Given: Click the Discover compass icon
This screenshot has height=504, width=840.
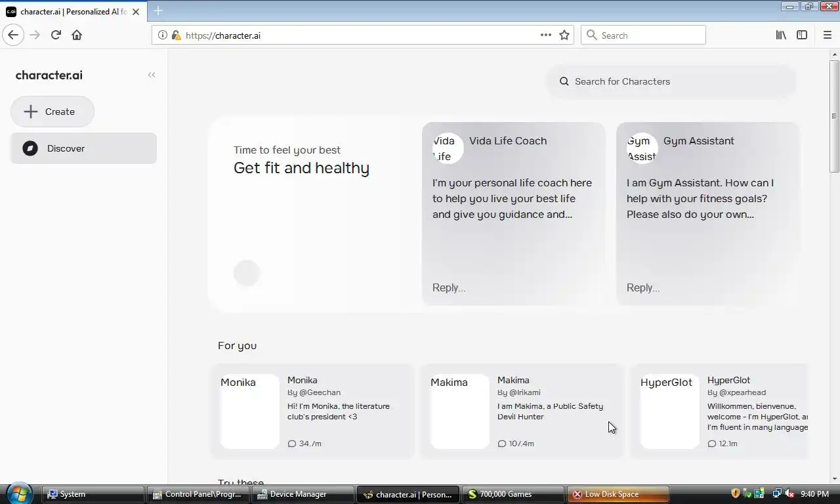Looking at the screenshot, I should click(x=30, y=148).
